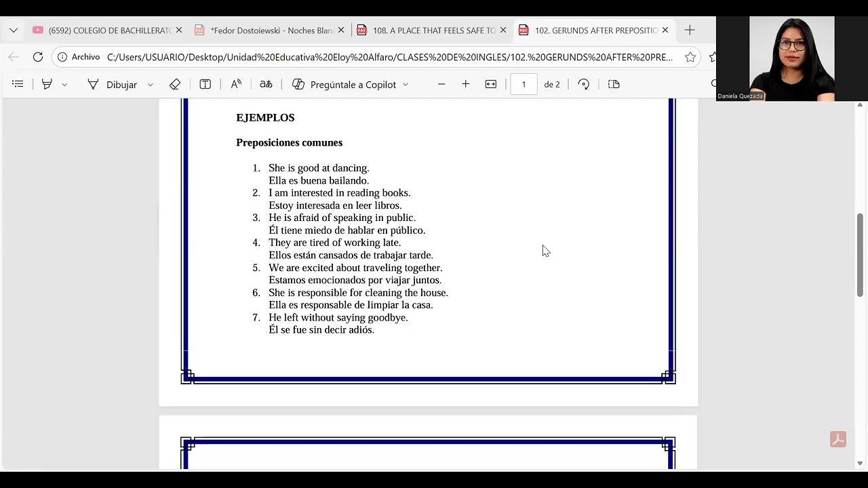This screenshot has height=488, width=868.
Task: Expand highlighter color options
Action: coord(64,85)
